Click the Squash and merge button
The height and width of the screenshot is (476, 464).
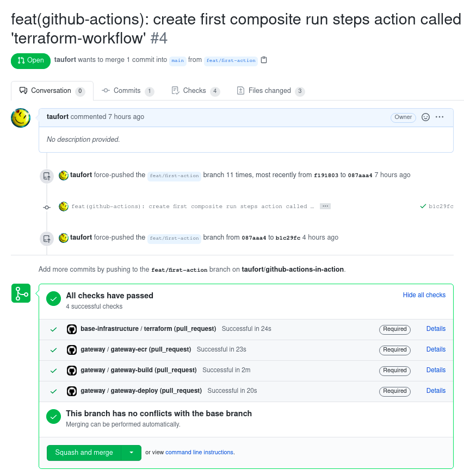point(84,453)
